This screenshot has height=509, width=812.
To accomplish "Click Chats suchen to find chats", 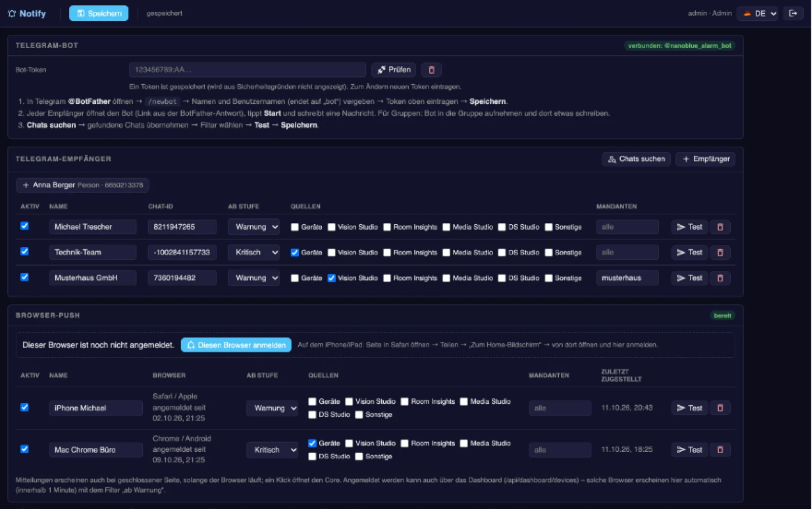I will point(636,159).
